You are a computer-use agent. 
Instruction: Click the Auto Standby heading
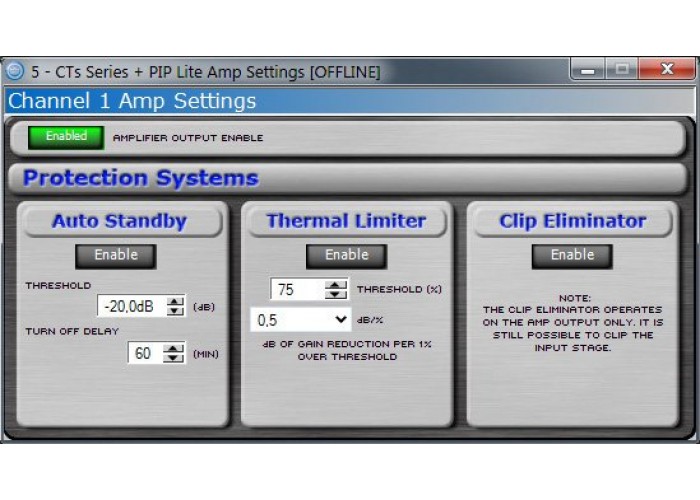(x=119, y=221)
